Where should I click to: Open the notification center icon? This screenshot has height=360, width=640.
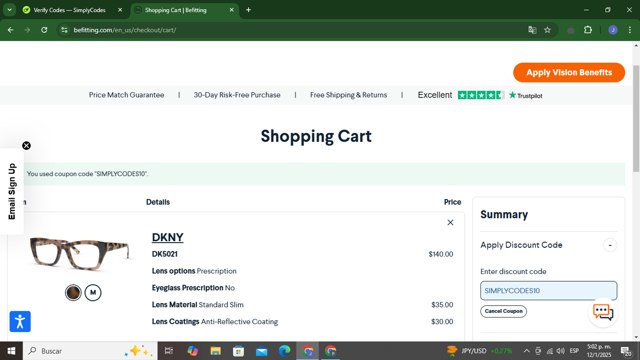[x=626, y=351]
